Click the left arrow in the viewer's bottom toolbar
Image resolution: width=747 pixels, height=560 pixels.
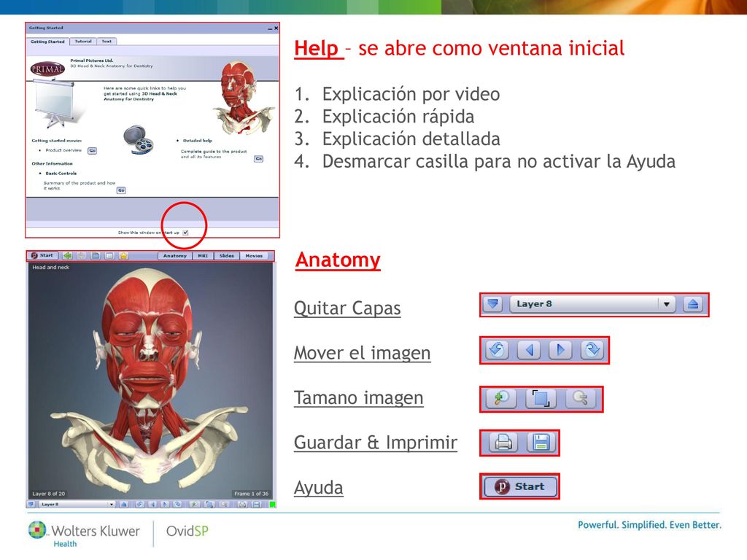pyautogui.click(x=152, y=505)
